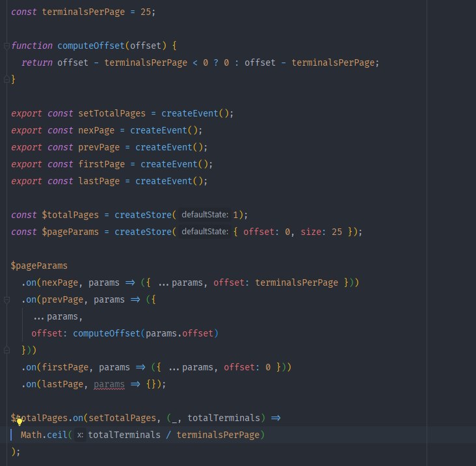Click the fold end marker after computeOffset
The image size is (476, 466).
(7, 79)
